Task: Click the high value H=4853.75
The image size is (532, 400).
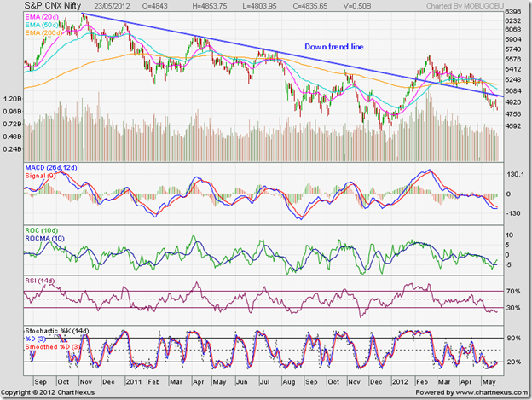Action: [x=210, y=6]
